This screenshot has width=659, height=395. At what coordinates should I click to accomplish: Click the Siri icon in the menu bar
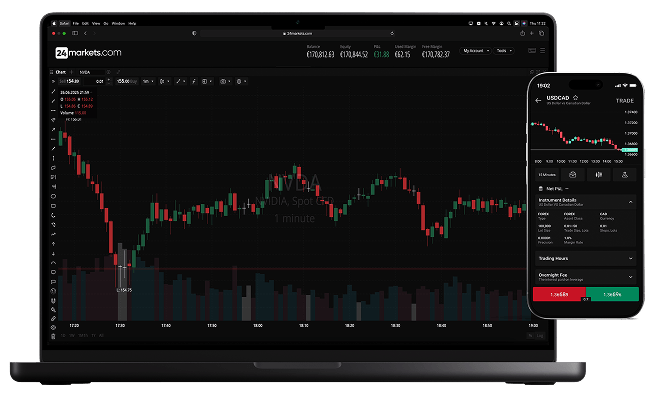524,24
